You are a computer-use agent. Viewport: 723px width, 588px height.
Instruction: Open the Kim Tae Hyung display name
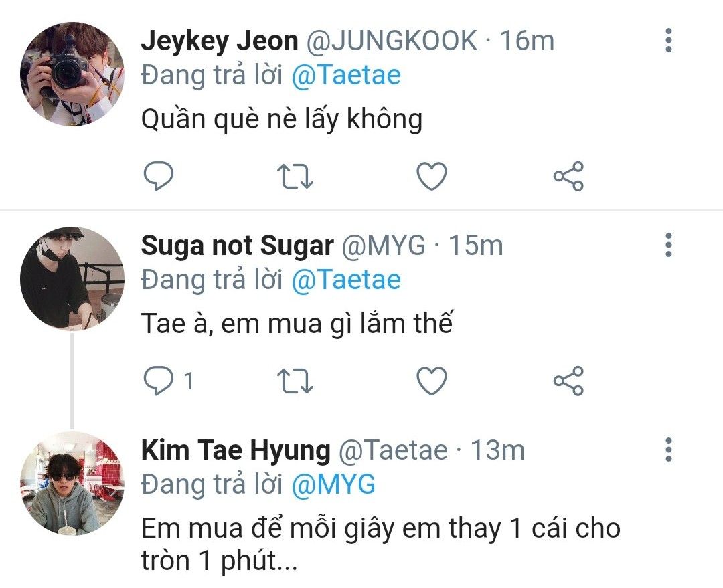point(236,450)
